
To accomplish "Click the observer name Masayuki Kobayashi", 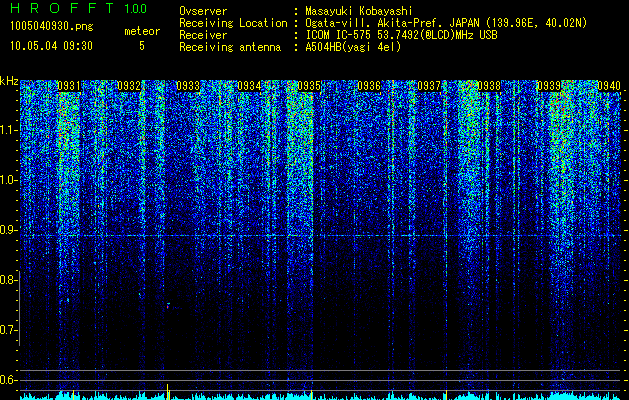I will (359, 11).
